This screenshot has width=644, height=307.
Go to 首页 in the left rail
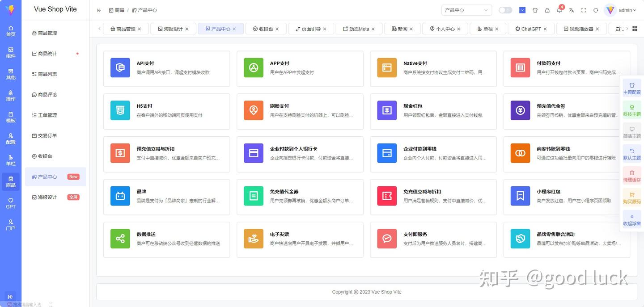coord(11,31)
